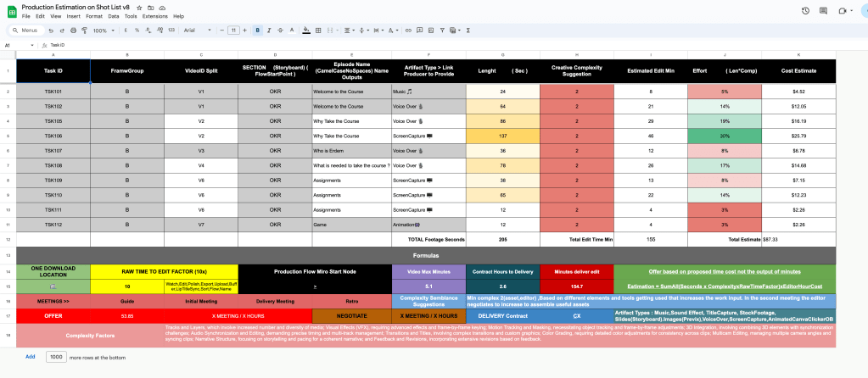Image resolution: width=868 pixels, height=378 pixels.
Task: Format as currency
Action: click(x=126, y=31)
